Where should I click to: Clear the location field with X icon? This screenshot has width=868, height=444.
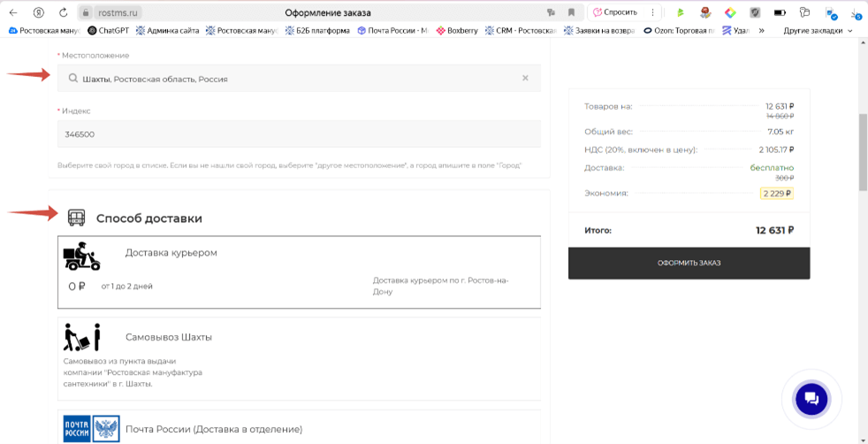tap(525, 78)
